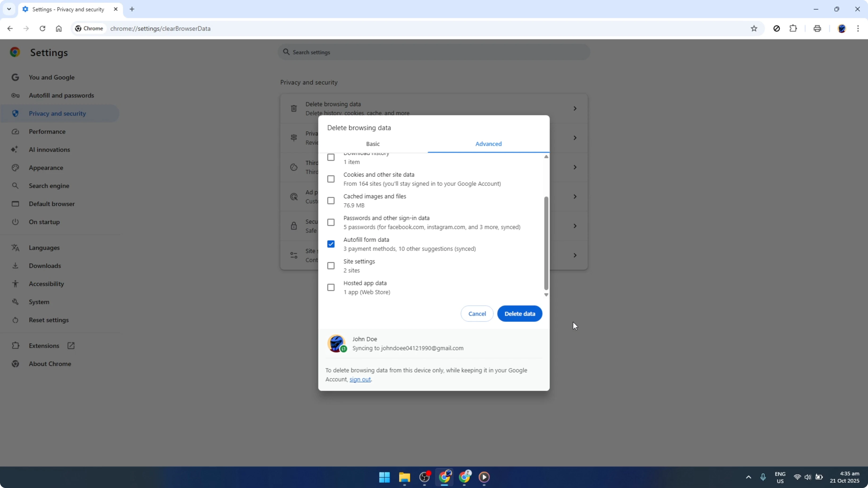Click the printer icon in toolbar
Screen dimensions: 868x488
817,29
